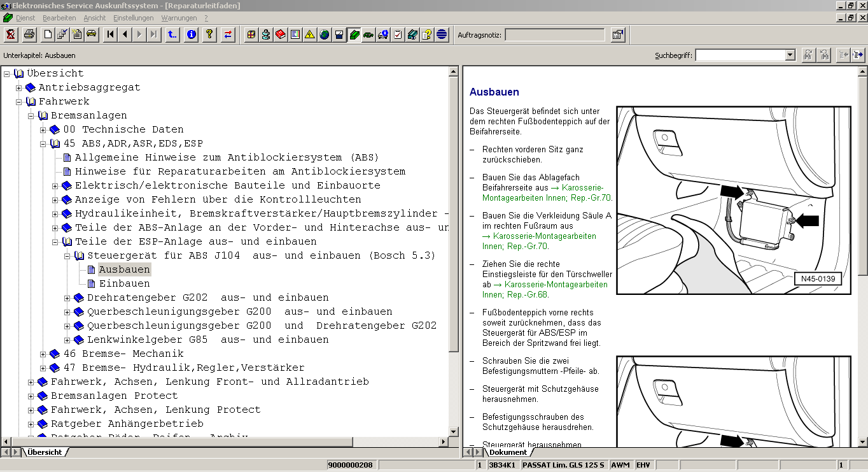Click the red and blue swap arrows icon
Viewport: 868px width, 472px height.
pos(227,34)
